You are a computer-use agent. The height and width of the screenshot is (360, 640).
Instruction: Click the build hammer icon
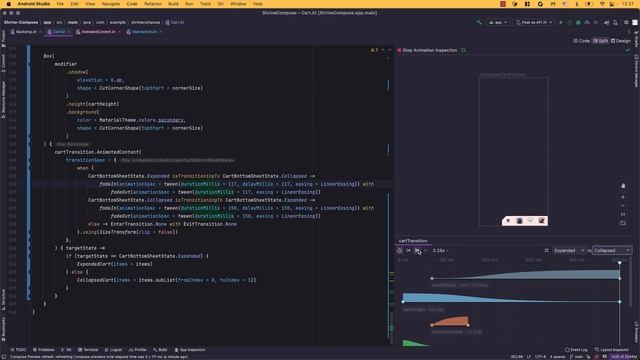pyautogui.click(x=479, y=22)
